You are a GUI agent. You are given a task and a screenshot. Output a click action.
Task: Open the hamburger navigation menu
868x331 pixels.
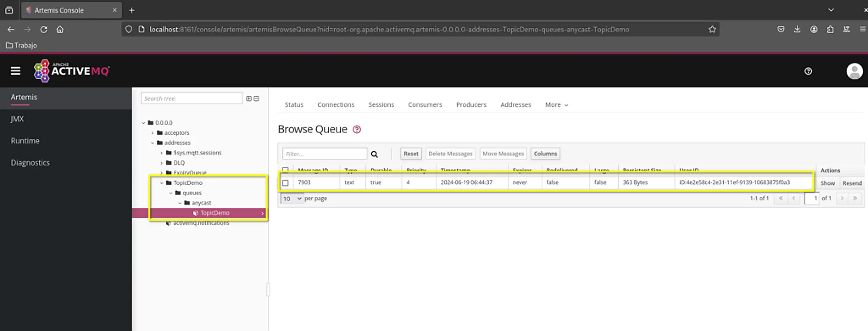tap(16, 71)
